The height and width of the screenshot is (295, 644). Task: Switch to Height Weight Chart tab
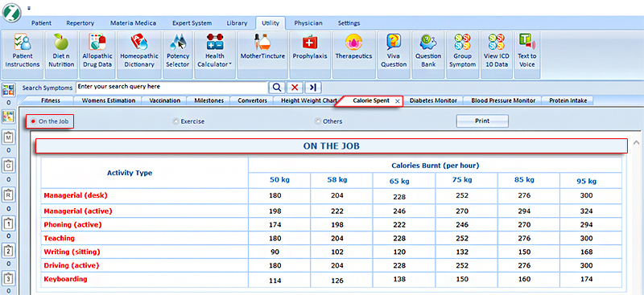309,100
